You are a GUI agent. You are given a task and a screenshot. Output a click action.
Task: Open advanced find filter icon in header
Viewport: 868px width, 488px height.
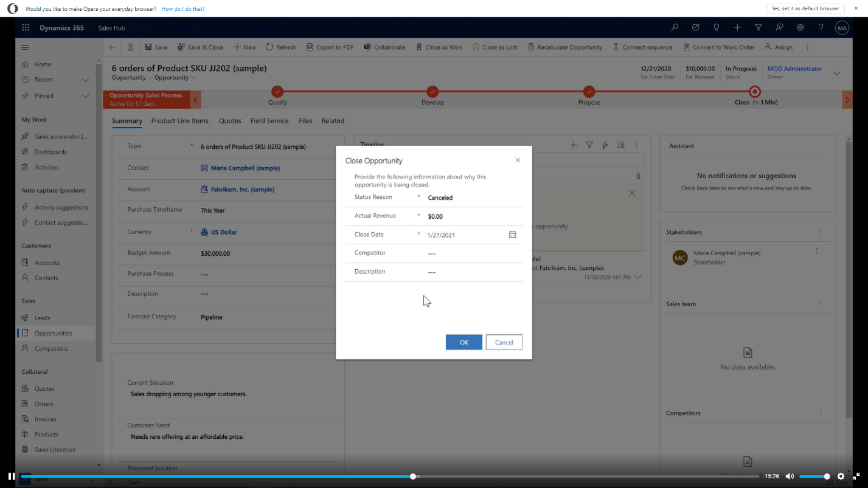tap(758, 27)
